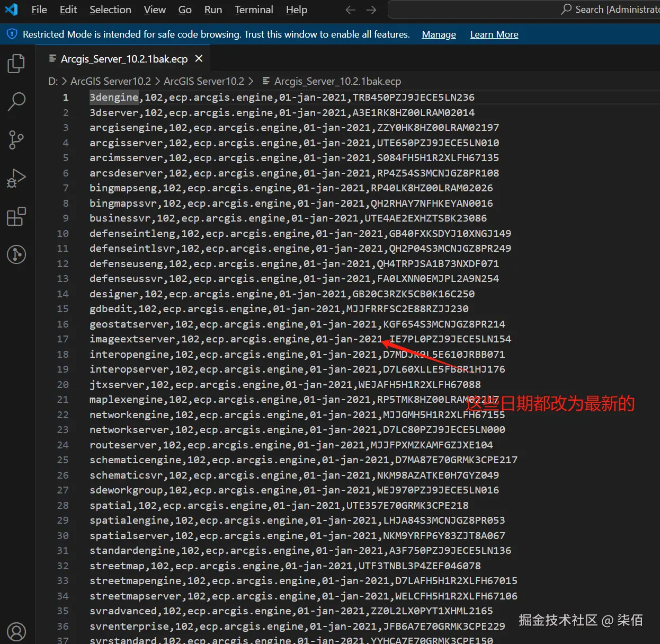This screenshot has width=660, height=644.
Task: Expand the first ArcGIS Server10.2 breadcrumb
Action: click(x=111, y=81)
